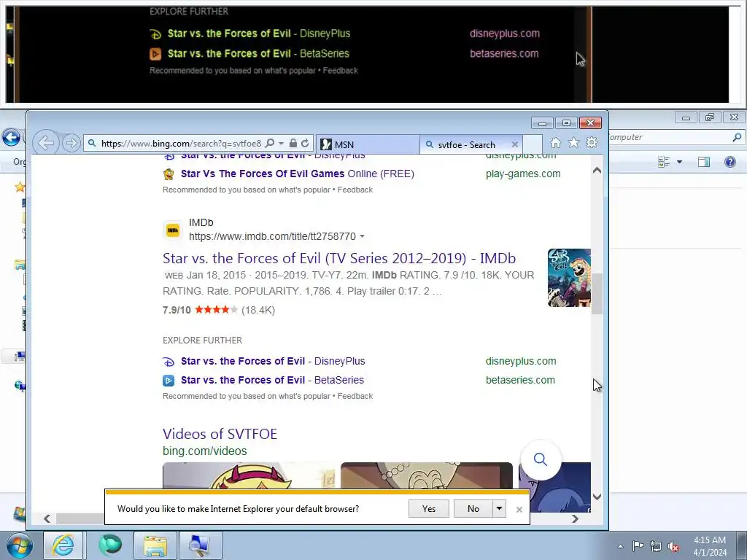Click the vertical scrollbar down arrow
The width and height of the screenshot is (747, 560).
tap(597, 497)
